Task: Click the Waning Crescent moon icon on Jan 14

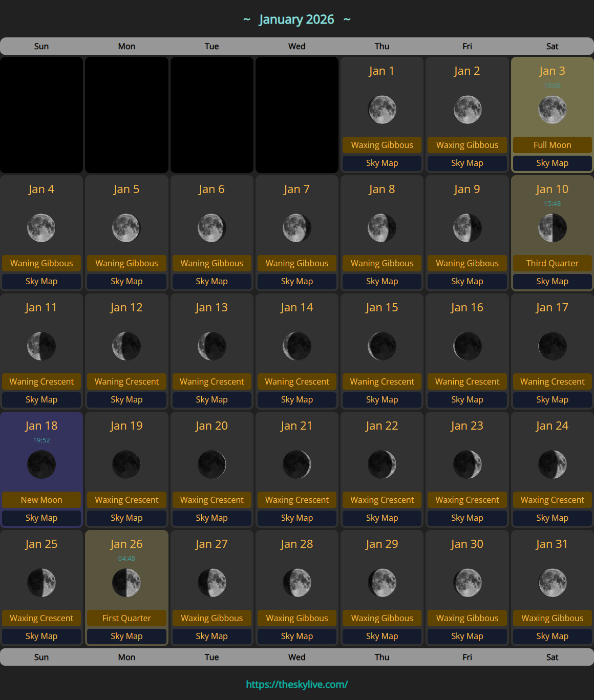Action: (297, 346)
